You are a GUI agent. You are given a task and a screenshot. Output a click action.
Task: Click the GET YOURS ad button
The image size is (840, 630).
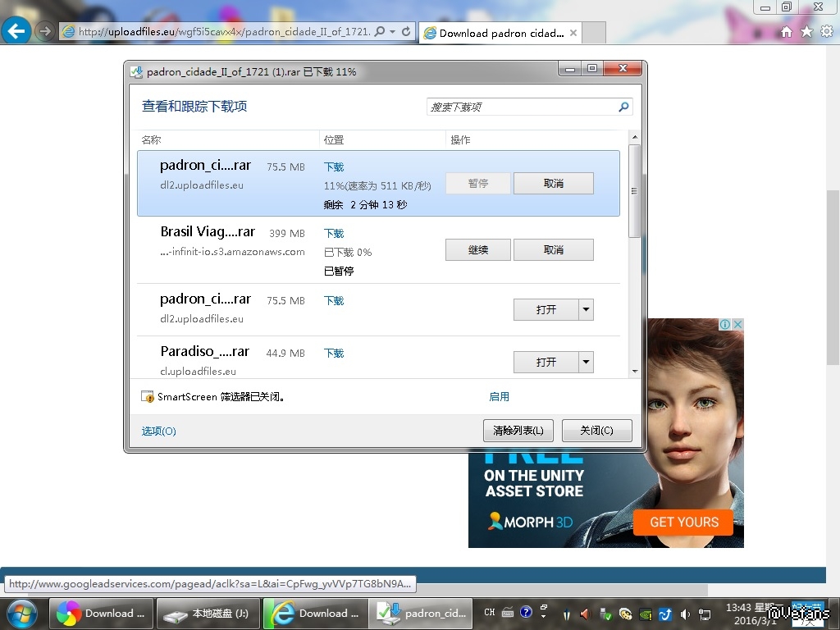coord(683,523)
